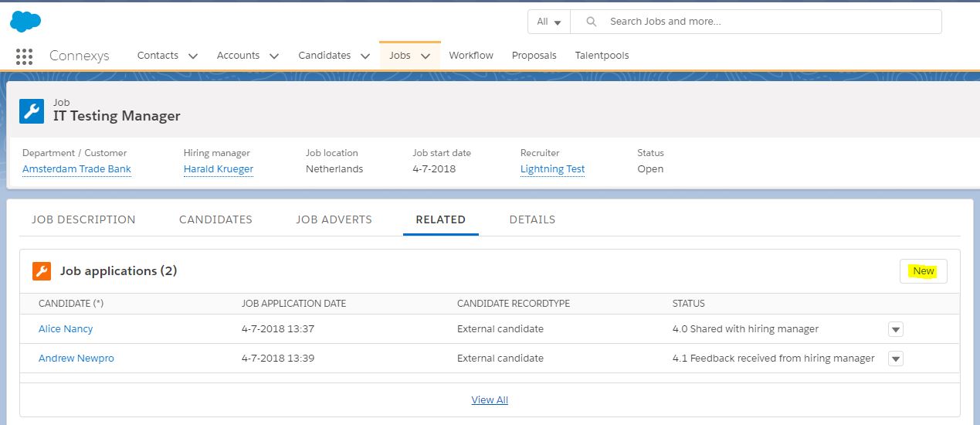This screenshot has width=980, height=425.
Task: Open row actions for Andrew Newpro
Action: click(896, 359)
